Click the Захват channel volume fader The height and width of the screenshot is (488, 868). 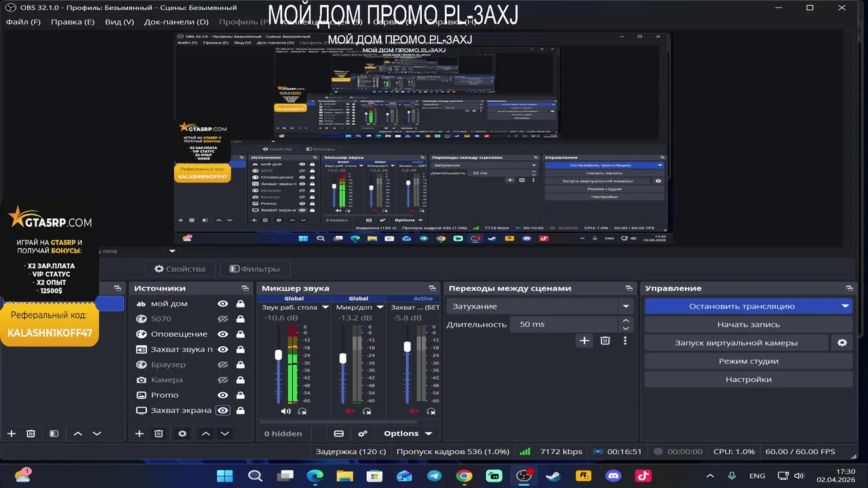pyautogui.click(x=407, y=346)
